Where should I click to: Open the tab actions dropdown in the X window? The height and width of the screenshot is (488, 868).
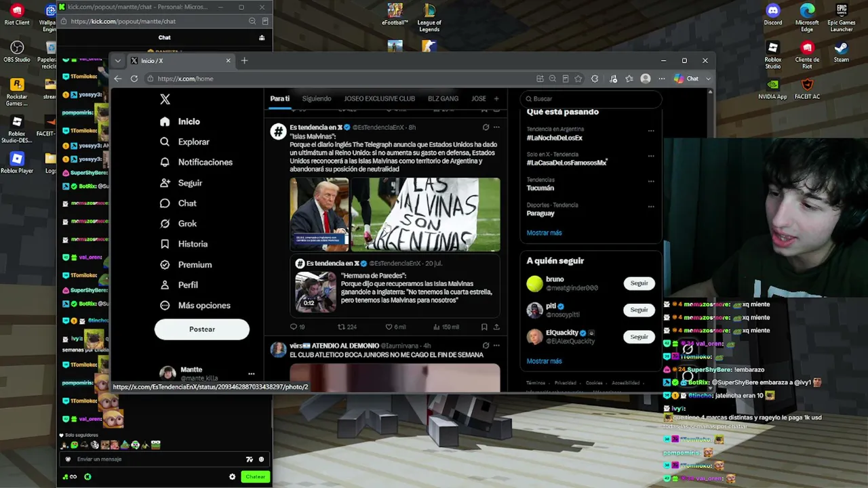click(117, 60)
